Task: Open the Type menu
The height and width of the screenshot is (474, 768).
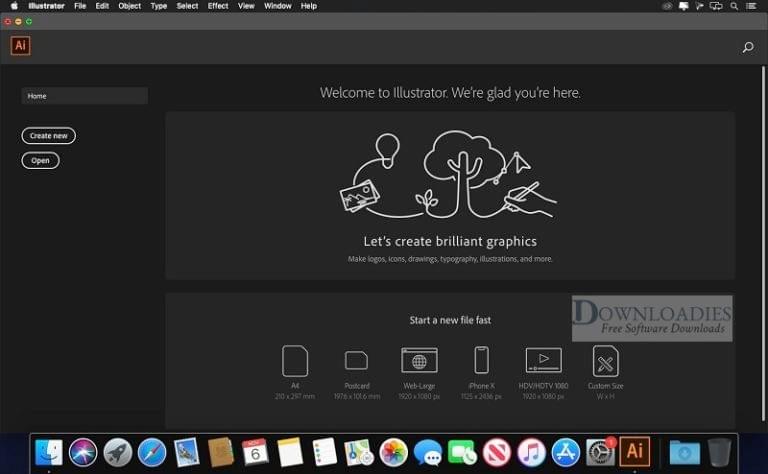Action: (159, 6)
